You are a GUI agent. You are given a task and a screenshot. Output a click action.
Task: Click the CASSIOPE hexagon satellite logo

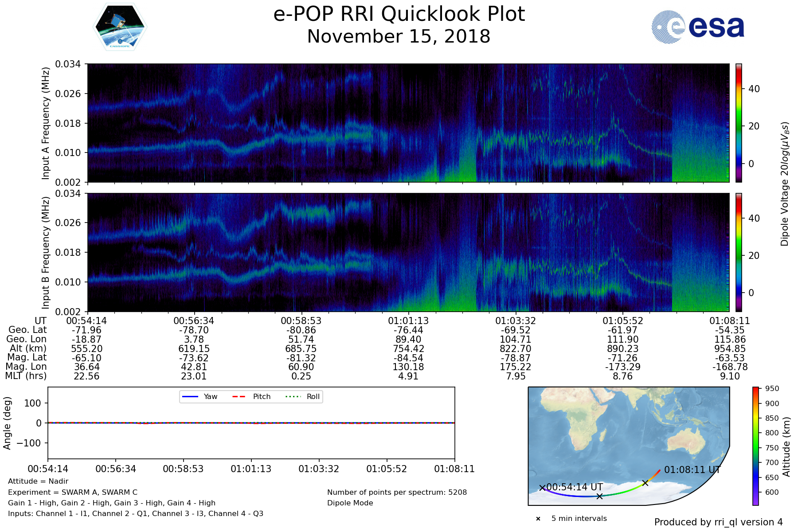point(120,27)
